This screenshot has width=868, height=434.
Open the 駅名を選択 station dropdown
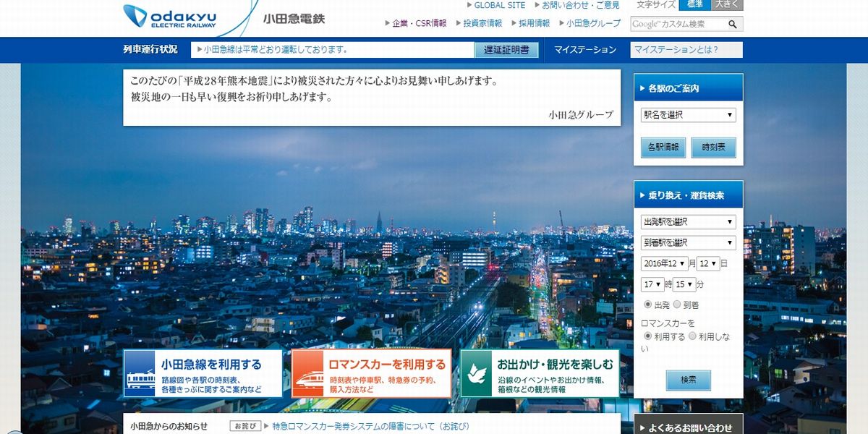coord(688,115)
